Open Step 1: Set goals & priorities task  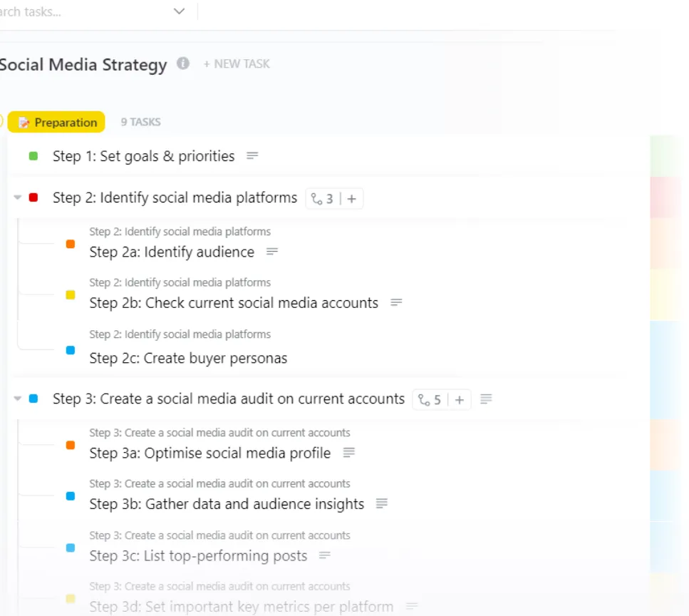pyautogui.click(x=144, y=156)
